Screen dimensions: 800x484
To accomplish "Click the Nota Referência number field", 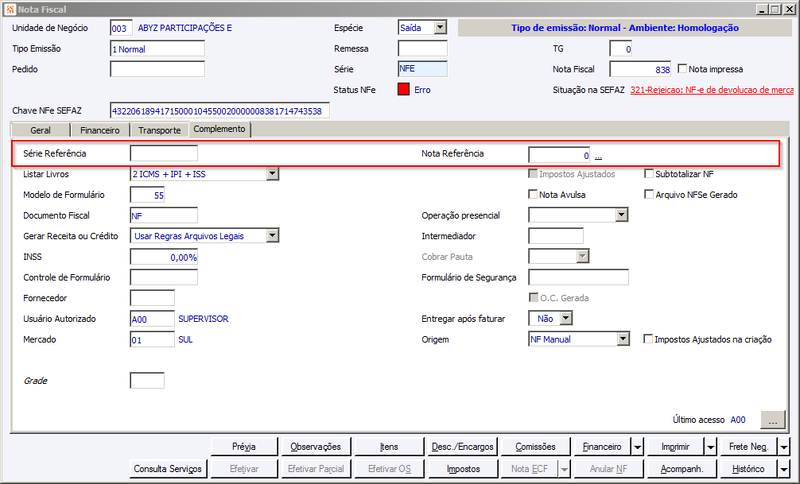I will pyautogui.click(x=559, y=155).
